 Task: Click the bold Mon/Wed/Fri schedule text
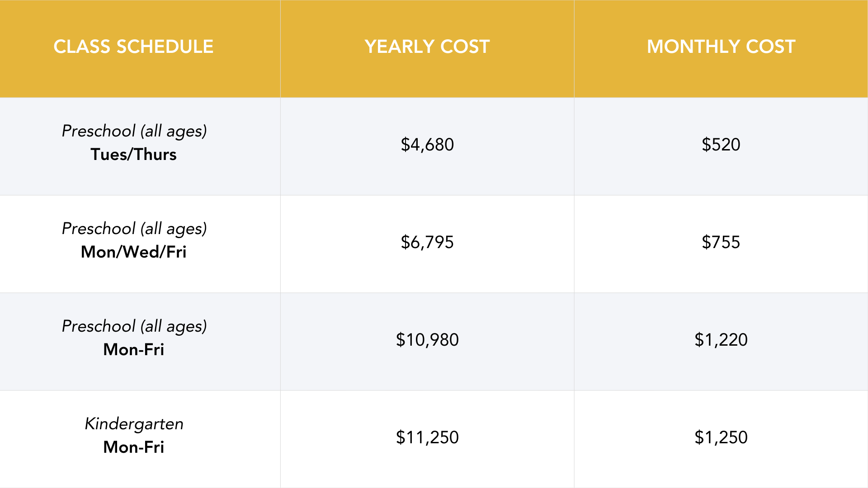[133, 252]
